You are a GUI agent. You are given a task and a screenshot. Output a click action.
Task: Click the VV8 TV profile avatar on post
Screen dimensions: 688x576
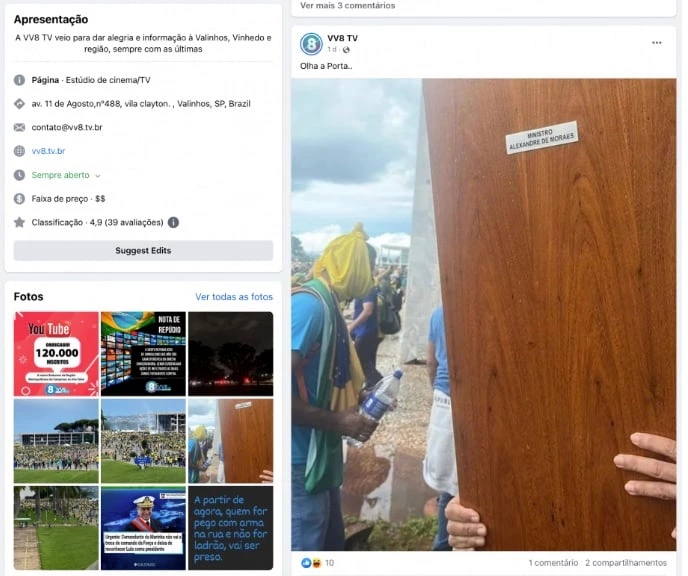coord(311,44)
